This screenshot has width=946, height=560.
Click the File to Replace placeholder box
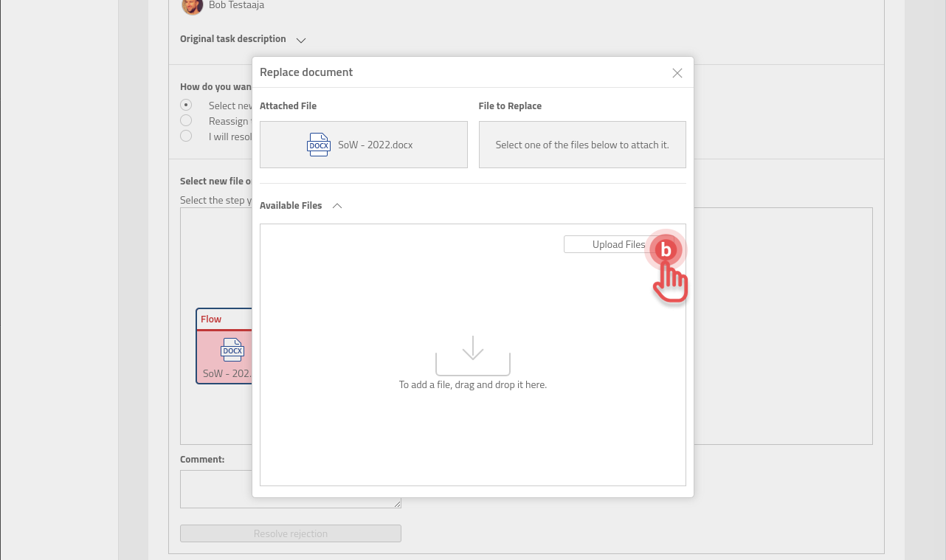582,145
